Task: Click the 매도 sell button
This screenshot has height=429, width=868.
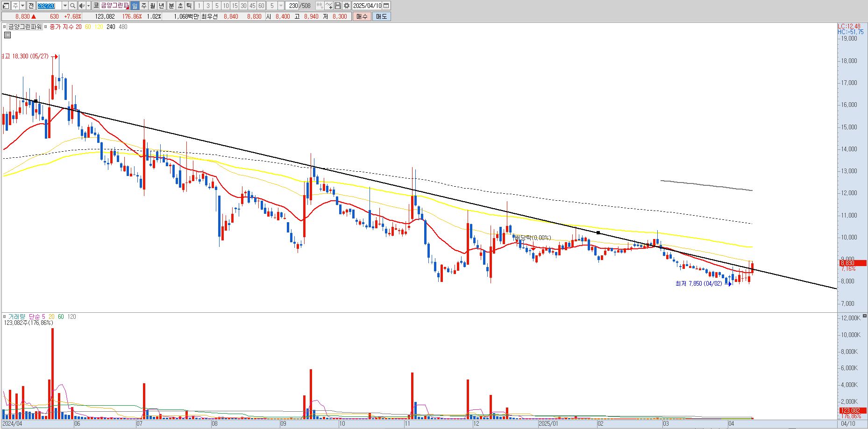Action: [x=381, y=16]
